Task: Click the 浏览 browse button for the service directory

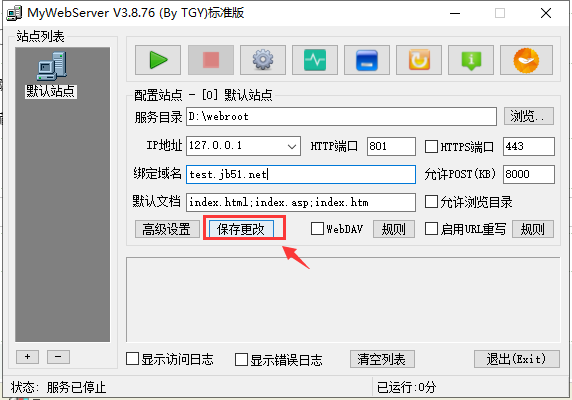Action: click(529, 116)
